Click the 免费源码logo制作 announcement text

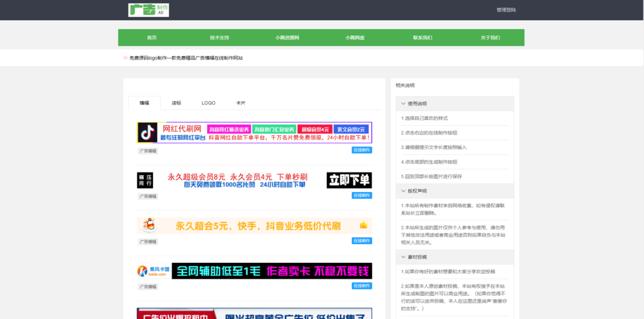point(186,58)
